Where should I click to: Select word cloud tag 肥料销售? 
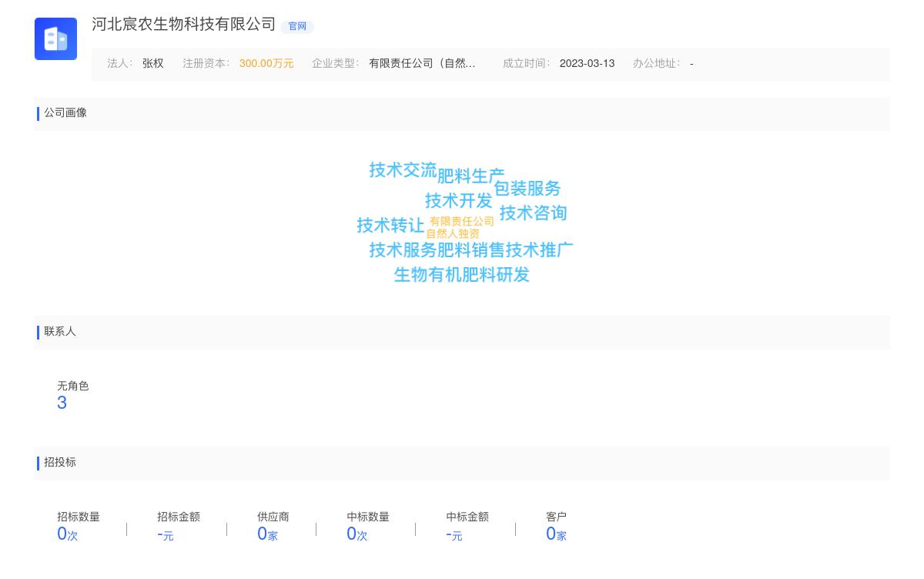[471, 250]
